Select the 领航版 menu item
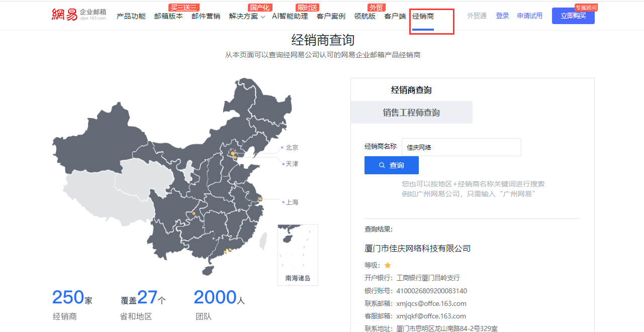The height and width of the screenshot is (332, 644). (x=364, y=16)
